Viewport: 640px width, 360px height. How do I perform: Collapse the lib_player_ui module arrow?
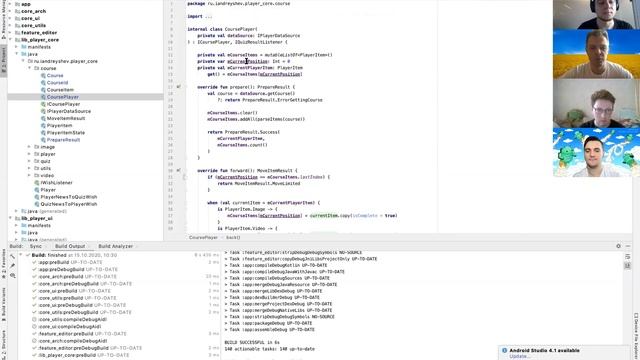click(10, 218)
